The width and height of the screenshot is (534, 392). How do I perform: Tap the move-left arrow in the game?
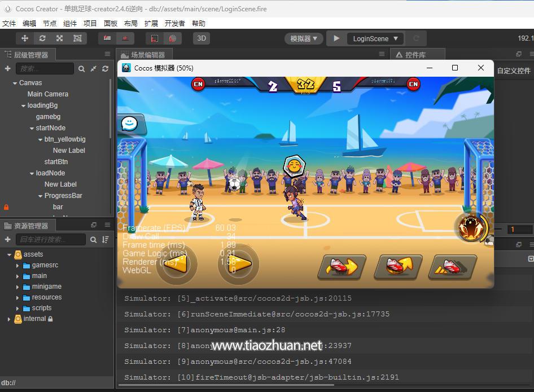[x=177, y=264]
